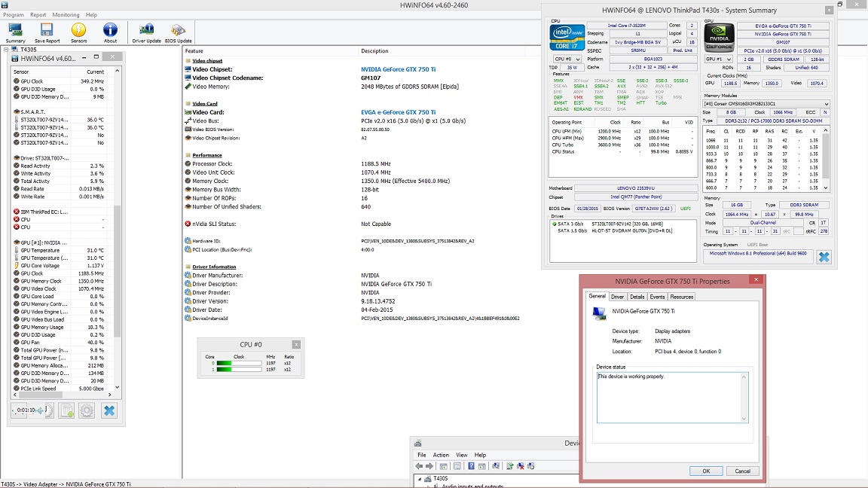The image size is (868, 488).
Task: Open the CPU #0 selector dropdown
Action: [567, 59]
